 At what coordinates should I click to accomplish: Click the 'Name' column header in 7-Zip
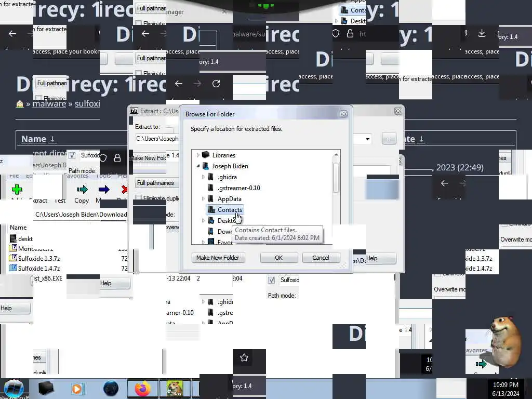(x=18, y=228)
